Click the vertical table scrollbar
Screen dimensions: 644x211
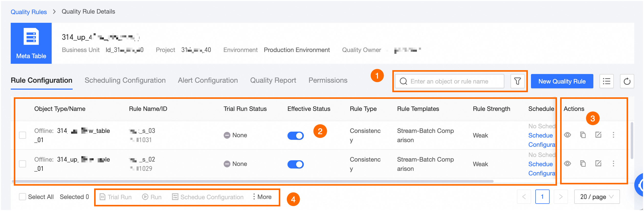(x=632, y=141)
